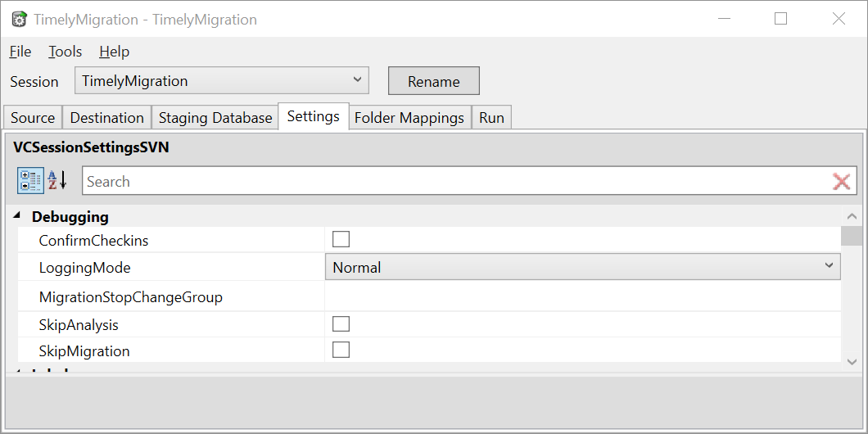
Task: Click the scrollbar down arrow
Action: tap(852, 361)
